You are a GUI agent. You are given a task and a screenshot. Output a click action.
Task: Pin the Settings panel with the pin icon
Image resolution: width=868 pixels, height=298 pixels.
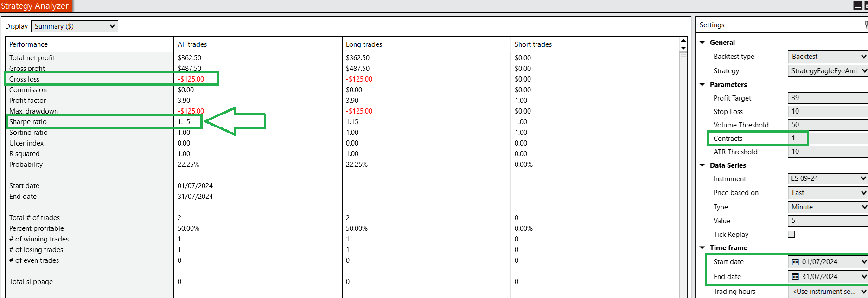coord(866,25)
